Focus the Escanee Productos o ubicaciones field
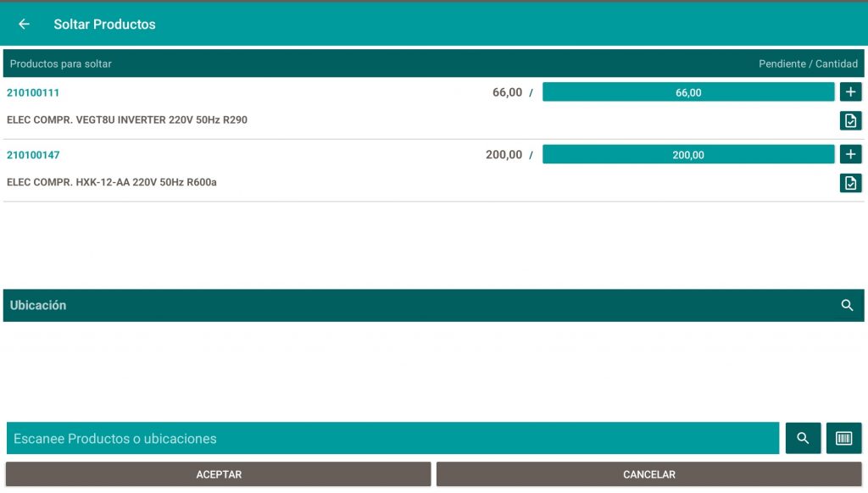This screenshot has height=493, width=868. [x=392, y=438]
